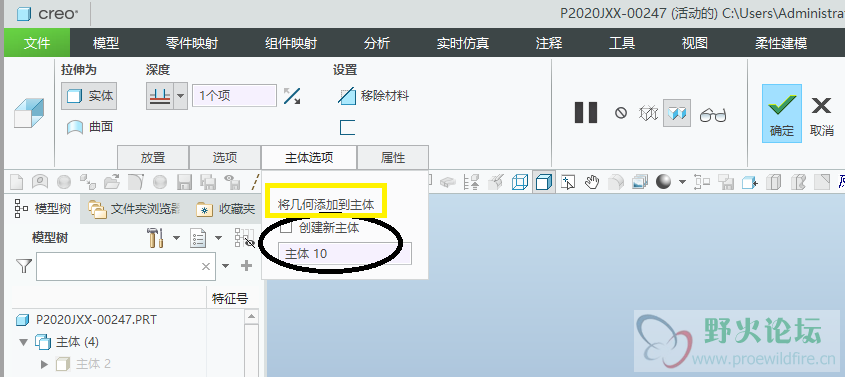Open the hammer settings dropdown arrow
This screenshot has width=845, height=377.
(x=176, y=238)
